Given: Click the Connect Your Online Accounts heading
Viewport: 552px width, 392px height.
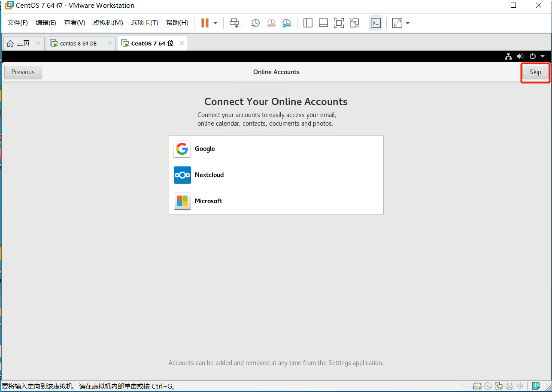Looking at the screenshot, I should tap(276, 102).
